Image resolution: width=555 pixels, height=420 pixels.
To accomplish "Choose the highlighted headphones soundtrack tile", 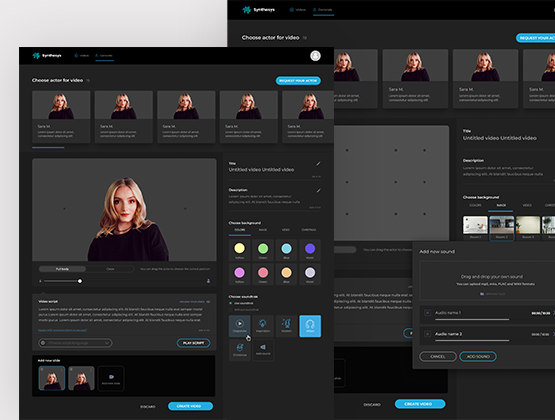I will 310,326.
